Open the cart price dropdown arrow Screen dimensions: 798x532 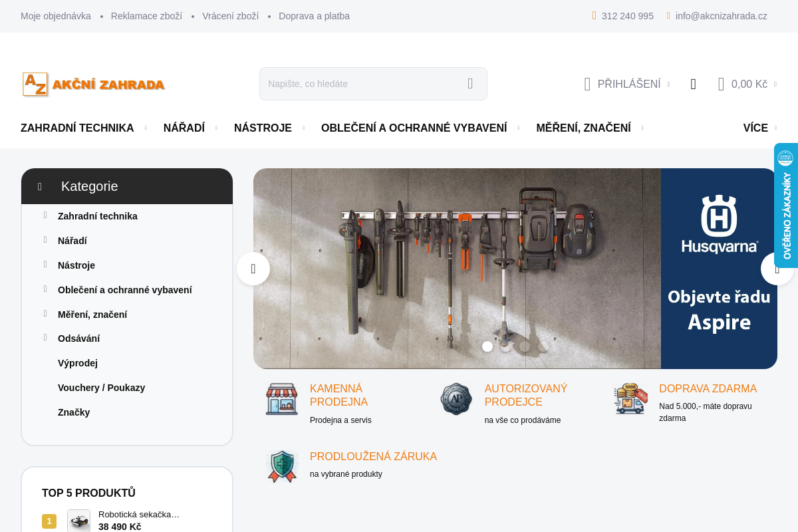click(x=775, y=84)
